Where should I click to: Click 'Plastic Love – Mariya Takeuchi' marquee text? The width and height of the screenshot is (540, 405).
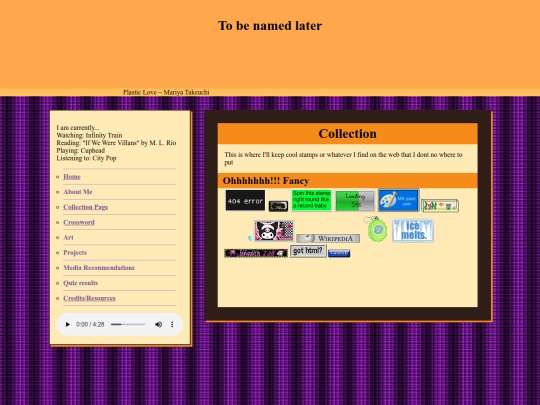pyautogui.click(x=166, y=92)
